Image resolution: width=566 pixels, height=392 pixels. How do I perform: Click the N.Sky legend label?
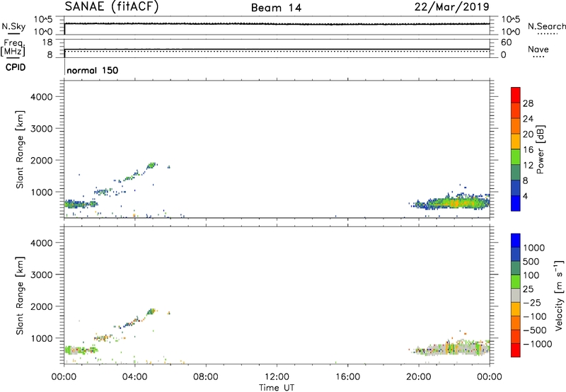pos(13,26)
